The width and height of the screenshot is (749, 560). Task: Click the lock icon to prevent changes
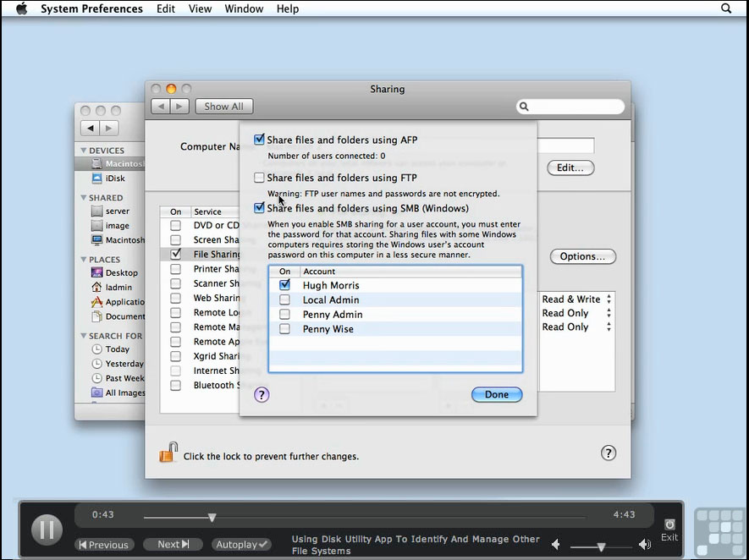click(x=168, y=452)
